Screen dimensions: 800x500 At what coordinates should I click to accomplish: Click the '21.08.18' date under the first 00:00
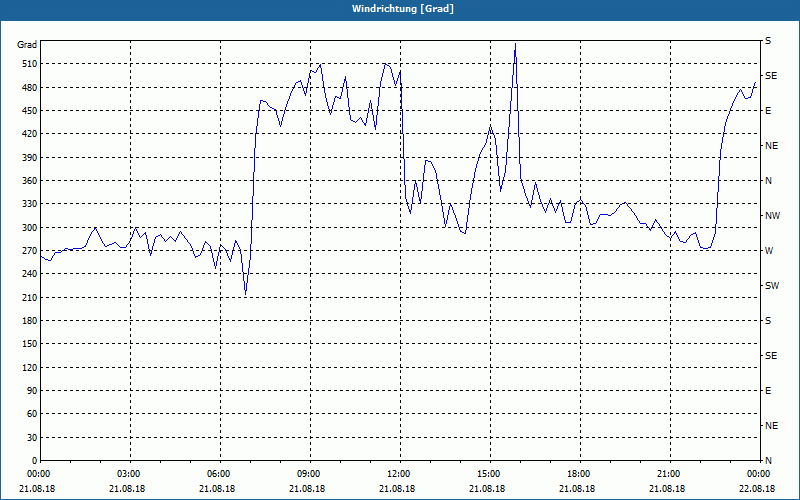(37, 489)
